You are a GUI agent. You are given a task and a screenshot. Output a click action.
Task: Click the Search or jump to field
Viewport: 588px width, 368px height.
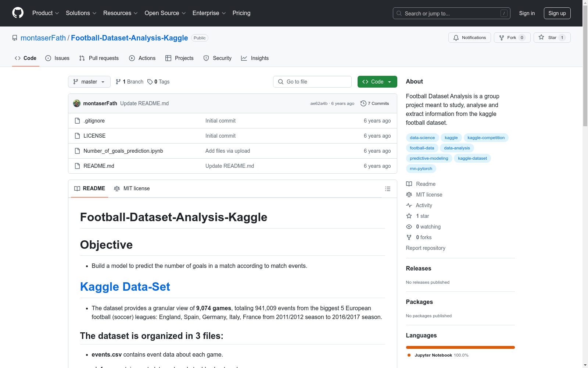coord(452,13)
